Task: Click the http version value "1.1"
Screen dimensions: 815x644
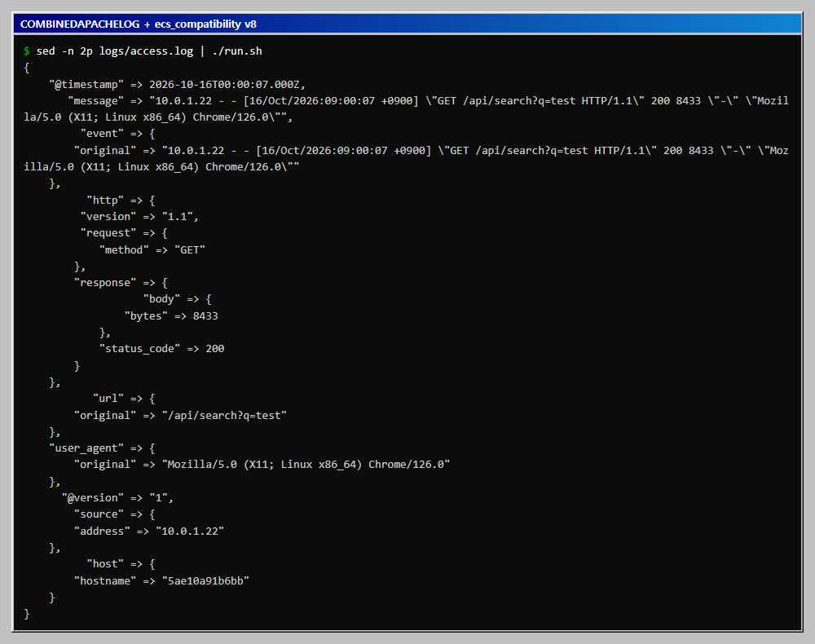Action: click(177, 217)
